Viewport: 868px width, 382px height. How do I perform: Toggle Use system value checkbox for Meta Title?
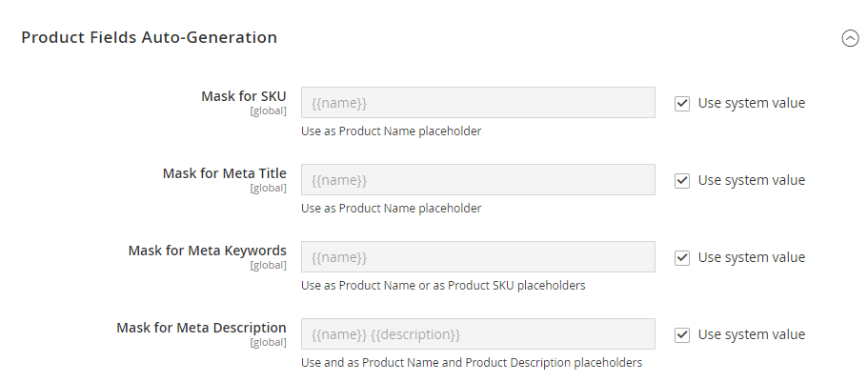pyautogui.click(x=682, y=180)
